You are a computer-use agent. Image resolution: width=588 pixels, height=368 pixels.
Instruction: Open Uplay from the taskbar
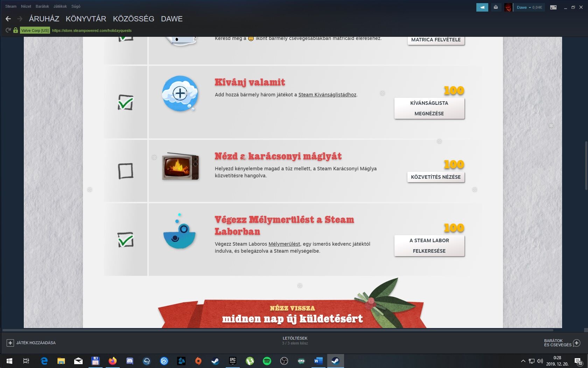[164, 361]
